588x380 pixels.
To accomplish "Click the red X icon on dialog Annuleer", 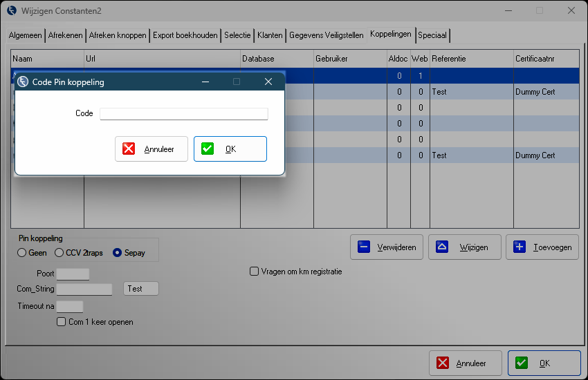I will (129, 149).
